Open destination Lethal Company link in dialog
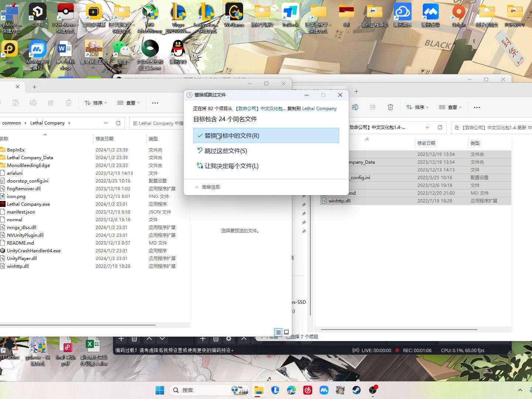 coord(319,108)
